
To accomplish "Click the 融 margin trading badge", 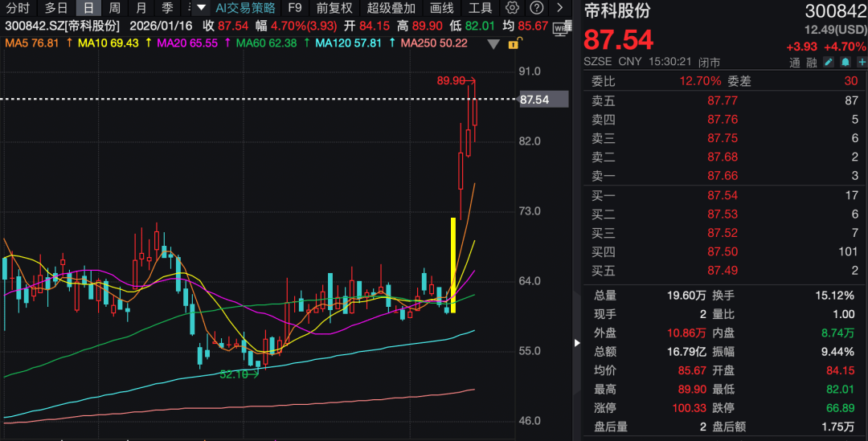I will point(812,62).
